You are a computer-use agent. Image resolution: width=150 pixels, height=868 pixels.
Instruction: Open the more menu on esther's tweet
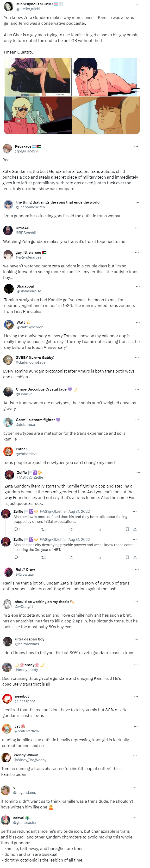pyautogui.click(x=137, y=449)
